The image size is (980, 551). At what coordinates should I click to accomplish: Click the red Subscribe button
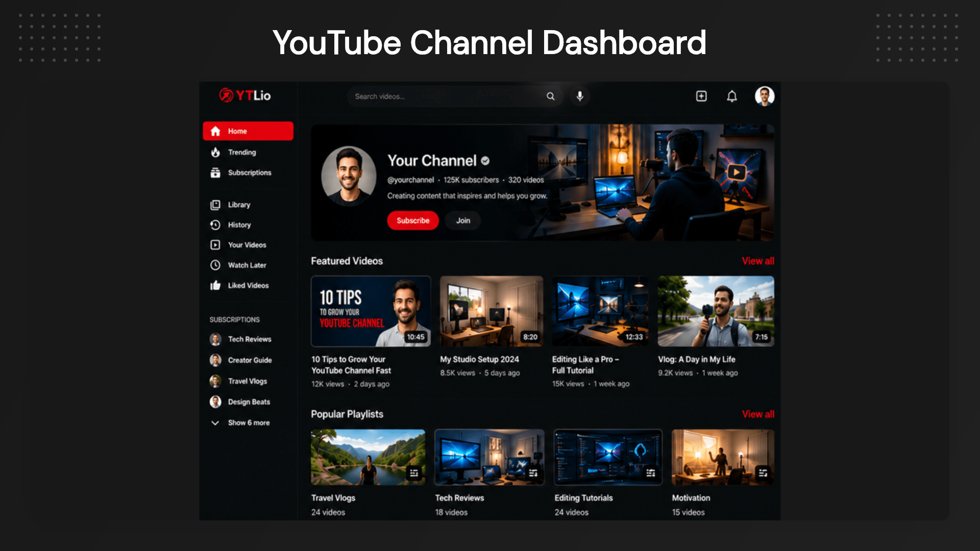(x=413, y=220)
